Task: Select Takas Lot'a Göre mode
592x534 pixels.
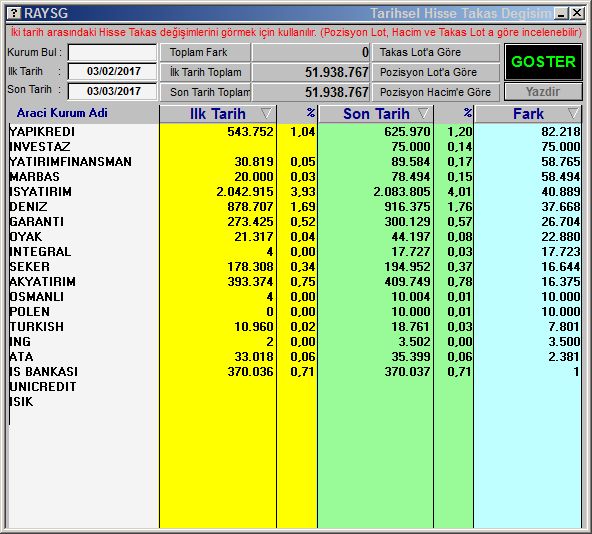Action: (x=436, y=52)
